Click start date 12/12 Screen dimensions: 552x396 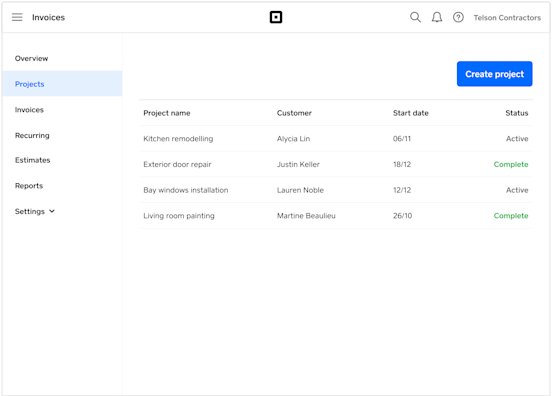pyautogui.click(x=402, y=190)
